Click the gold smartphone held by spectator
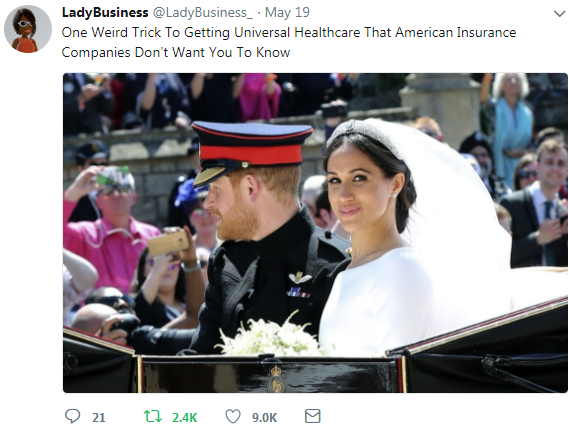 [168, 242]
